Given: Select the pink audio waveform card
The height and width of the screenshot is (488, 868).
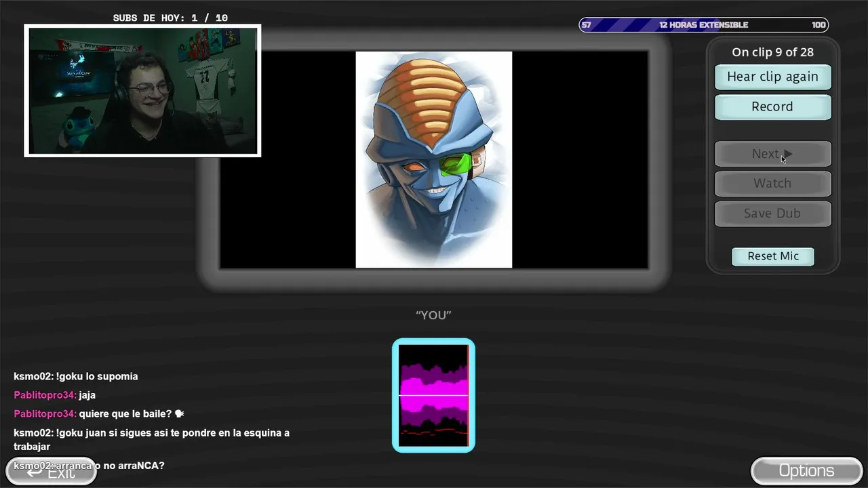Looking at the screenshot, I should click(433, 395).
